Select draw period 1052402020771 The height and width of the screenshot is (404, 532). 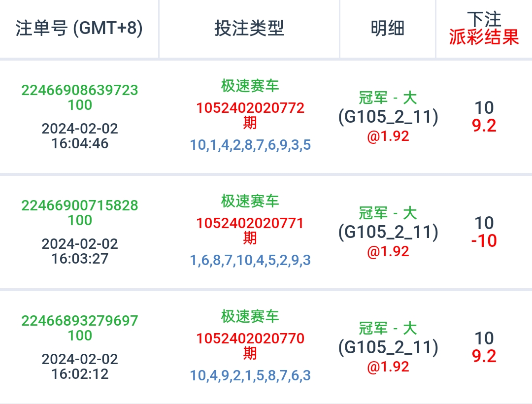pyautogui.click(x=250, y=223)
